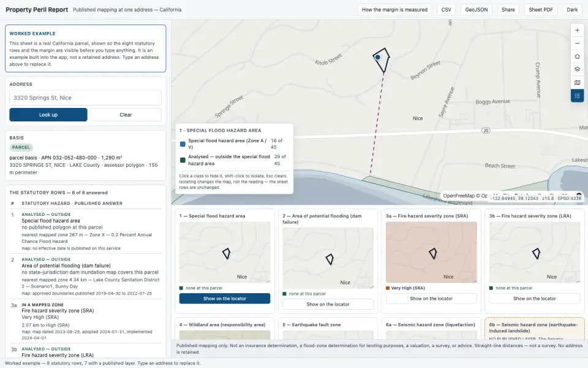This screenshot has height=368, width=588.
Task: Click the WORKED EXAMPLE notice heading
Action: point(32,33)
